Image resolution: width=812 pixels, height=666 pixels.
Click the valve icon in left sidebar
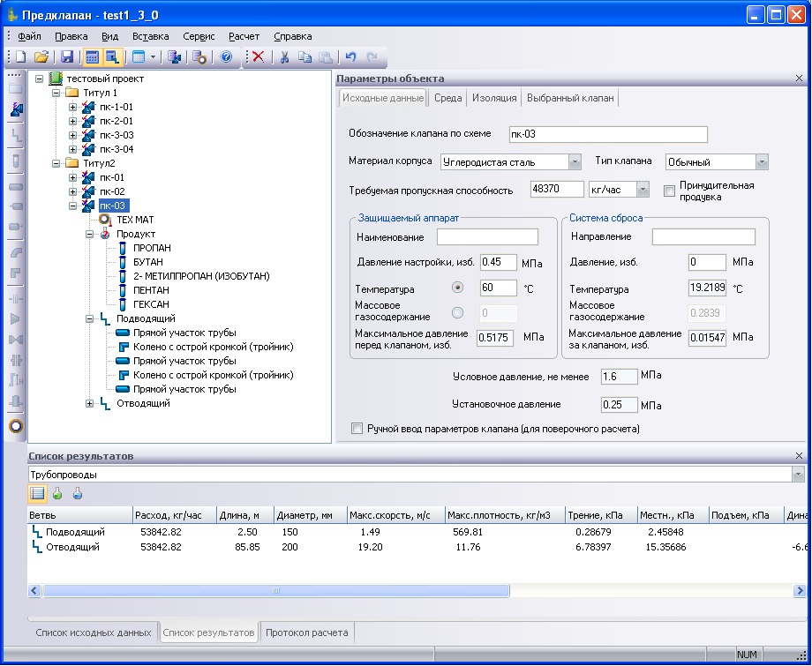click(x=16, y=110)
